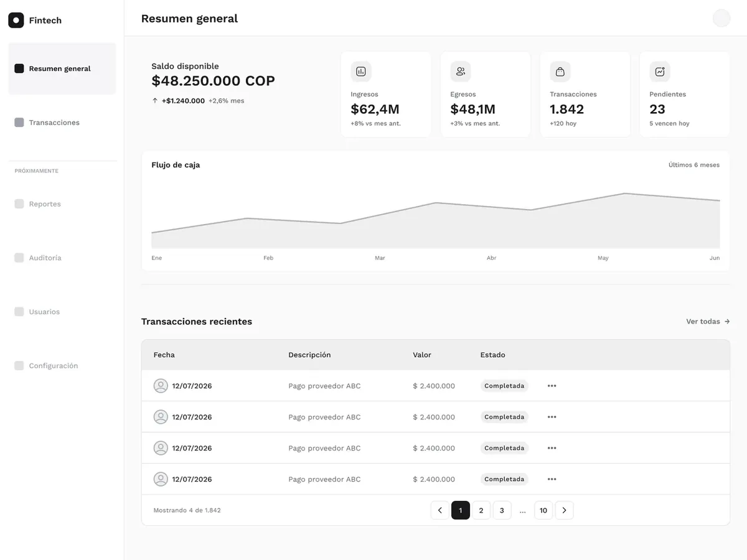
Task: Click the Usuarios sidebar square icon
Action: click(19, 312)
